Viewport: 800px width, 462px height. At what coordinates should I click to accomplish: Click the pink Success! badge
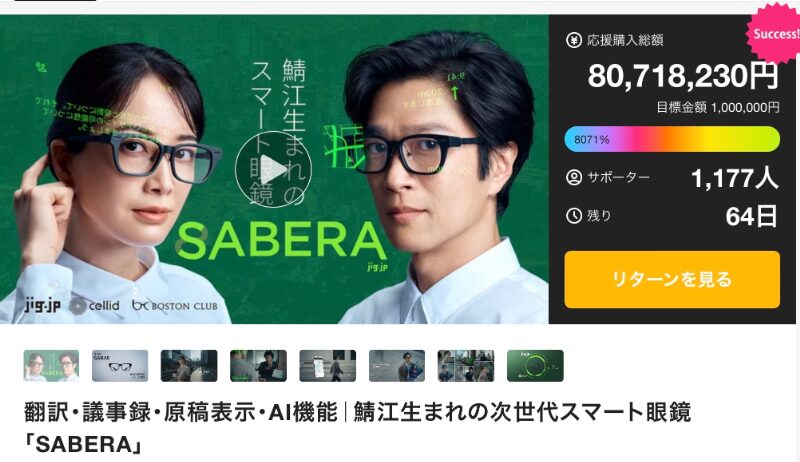(774, 33)
